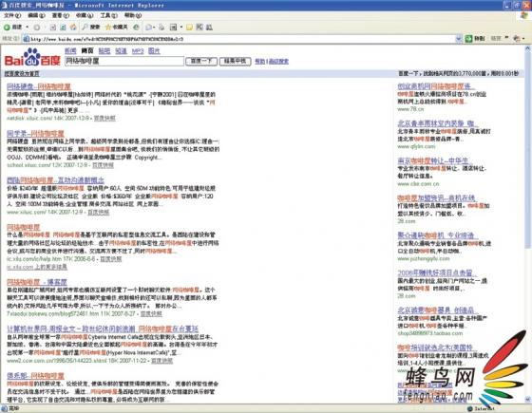532x413 pixels.
Task: Click the page icon in address bar
Action: pyautogui.click(x=26, y=39)
